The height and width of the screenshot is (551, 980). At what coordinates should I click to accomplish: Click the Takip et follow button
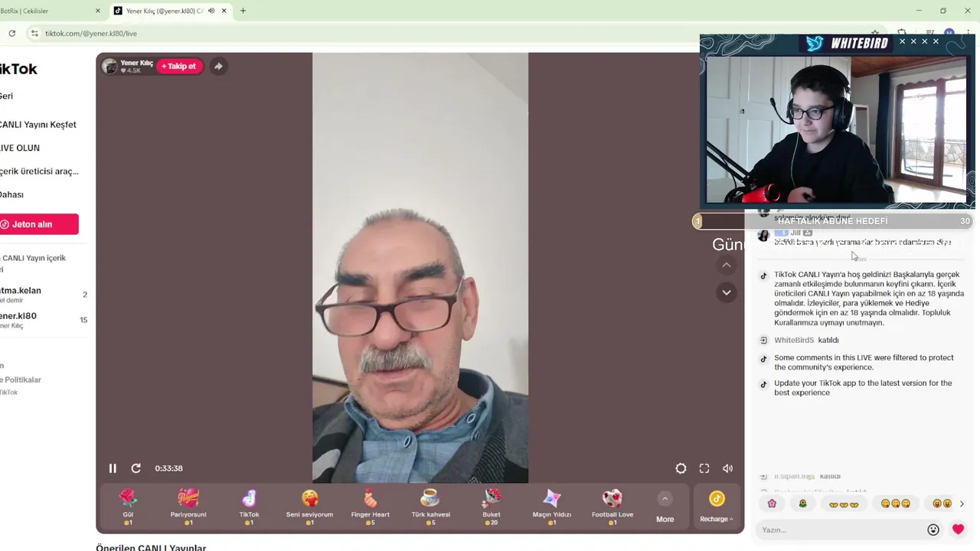tap(179, 66)
